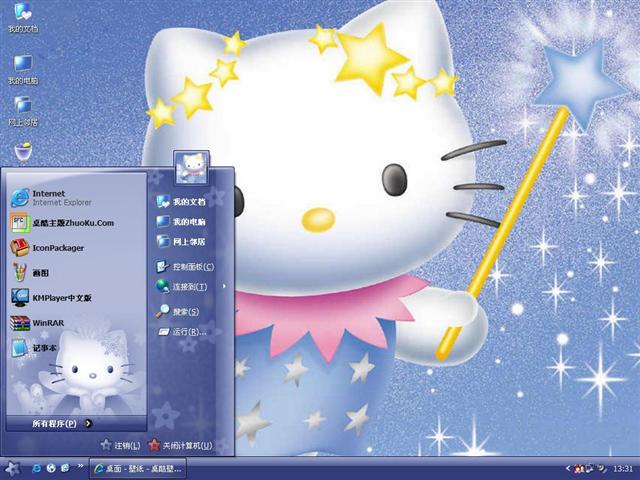Click the volume tray icon
The height and width of the screenshot is (480, 640).
pos(601,469)
